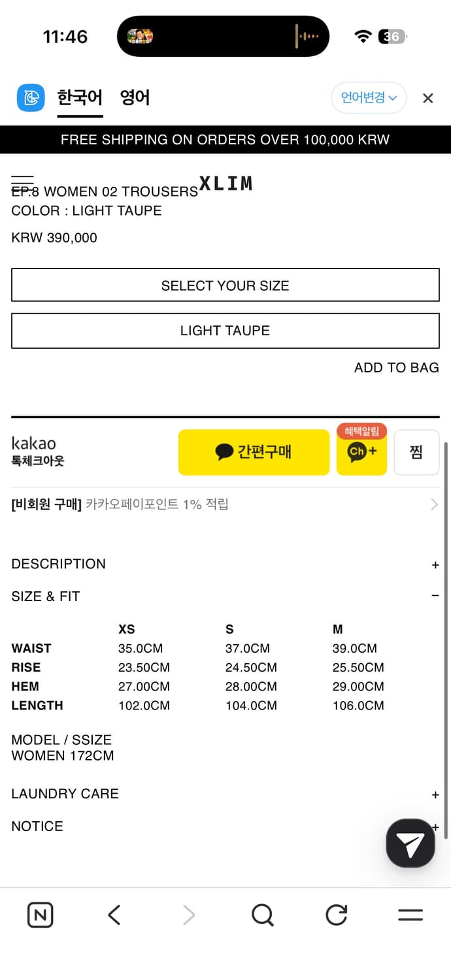This screenshot has height=980, width=451.
Task: Open the bottom browser menu icon
Action: pyautogui.click(x=410, y=915)
